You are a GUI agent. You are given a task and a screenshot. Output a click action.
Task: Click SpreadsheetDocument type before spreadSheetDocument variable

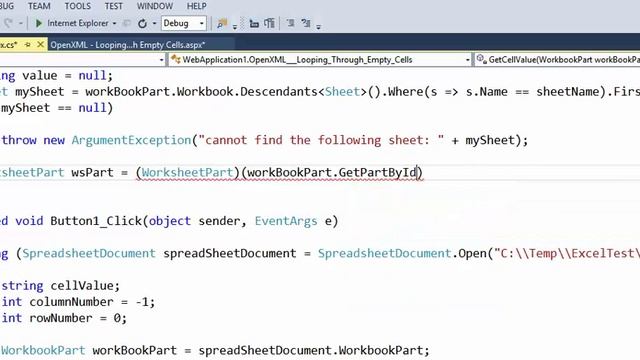click(89, 253)
